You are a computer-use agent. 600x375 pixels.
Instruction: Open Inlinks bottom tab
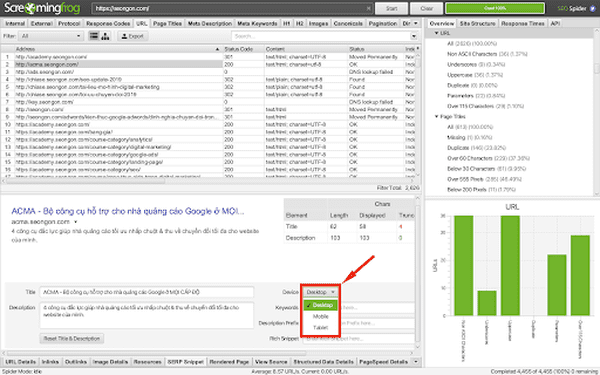point(50,362)
